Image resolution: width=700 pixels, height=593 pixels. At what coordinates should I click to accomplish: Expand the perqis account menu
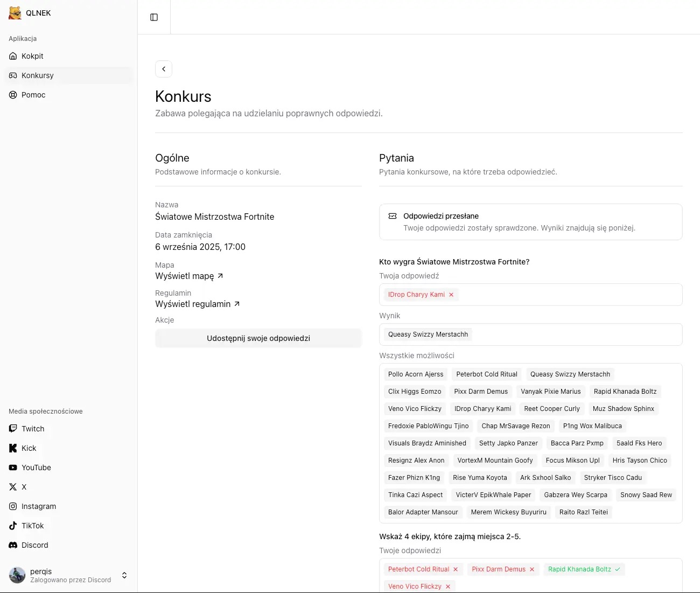pos(124,575)
